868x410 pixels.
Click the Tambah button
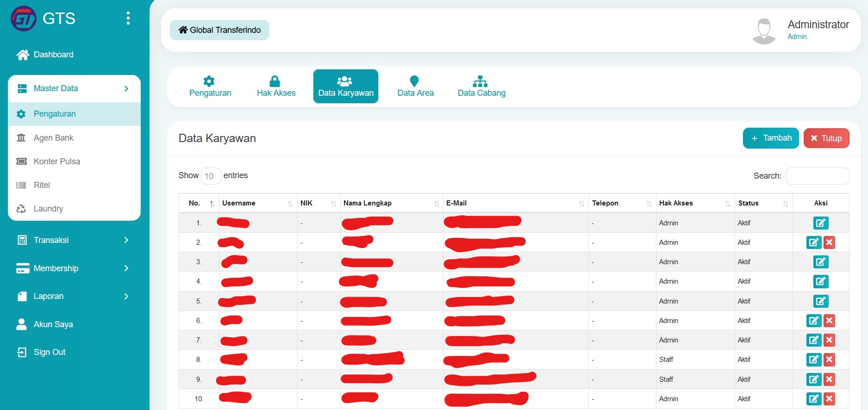[x=771, y=138]
